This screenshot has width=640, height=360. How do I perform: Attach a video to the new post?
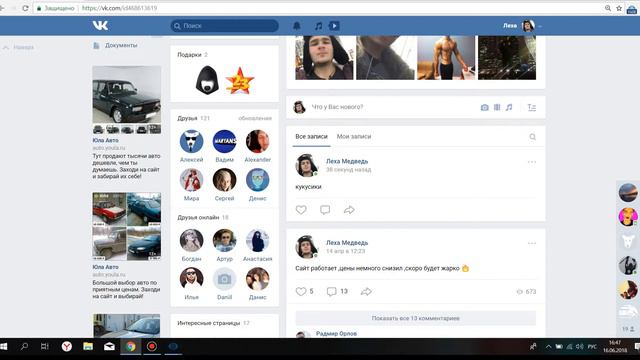tap(497, 107)
